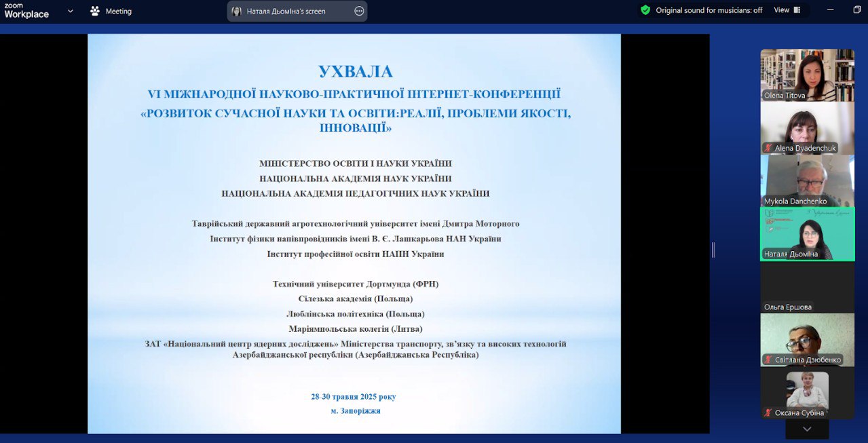Image resolution: width=868 pixels, height=443 pixels.
Task: Click НАЦІОНАЛЬНА АКАДЕМІЯ ПЕДАГОГІЧНИХ НАУК УКРАЇНИ text
Action: (x=356, y=193)
